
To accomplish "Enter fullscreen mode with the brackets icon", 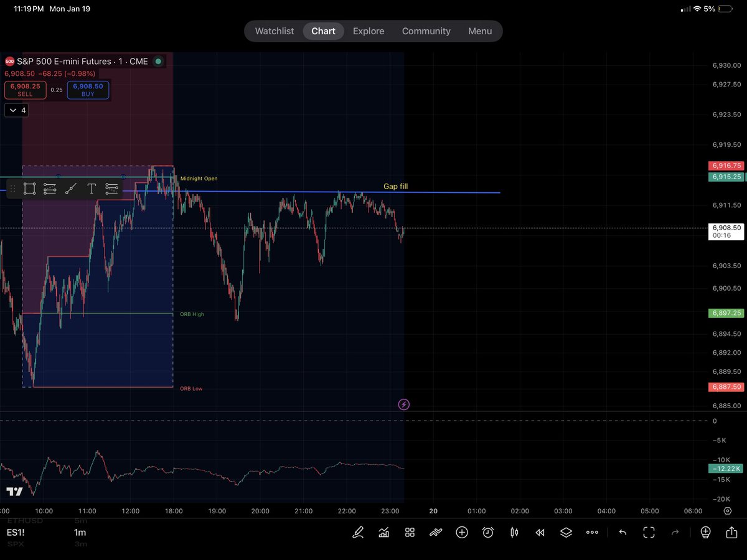I will pos(649,532).
